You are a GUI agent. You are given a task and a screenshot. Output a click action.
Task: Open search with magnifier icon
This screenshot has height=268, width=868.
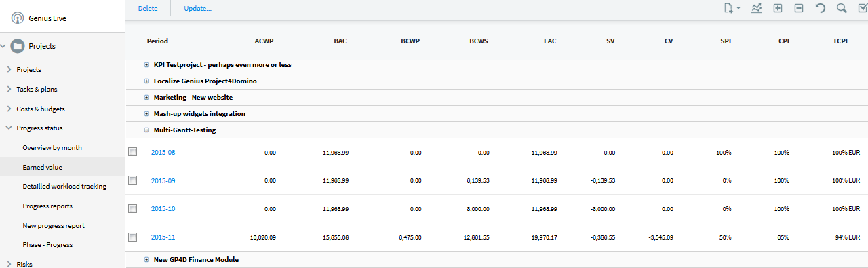(842, 9)
